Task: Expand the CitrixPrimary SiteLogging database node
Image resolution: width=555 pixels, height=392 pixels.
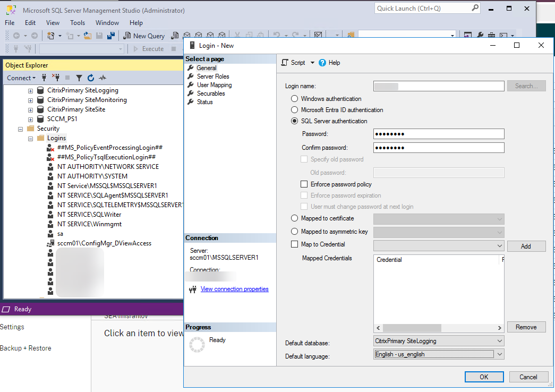Action: [30, 91]
